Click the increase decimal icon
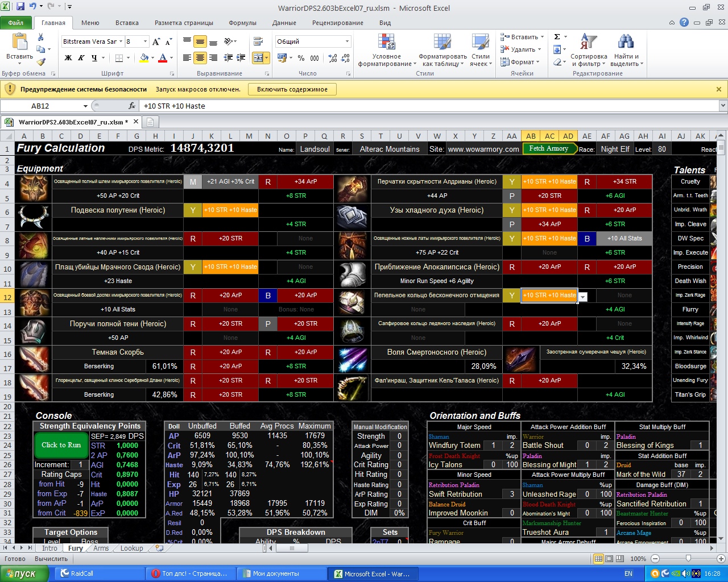The height and width of the screenshot is (582, 728). click(333, 58)
